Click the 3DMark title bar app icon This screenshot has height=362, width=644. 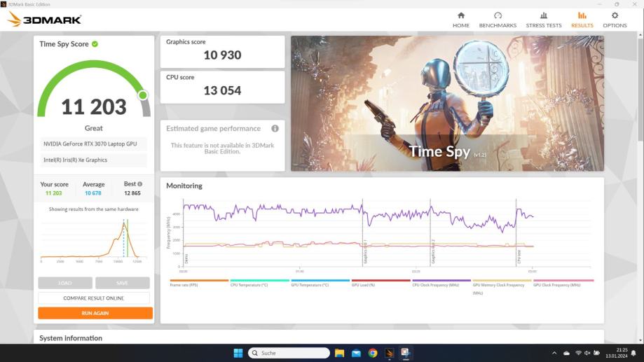(x=4, y=4)
